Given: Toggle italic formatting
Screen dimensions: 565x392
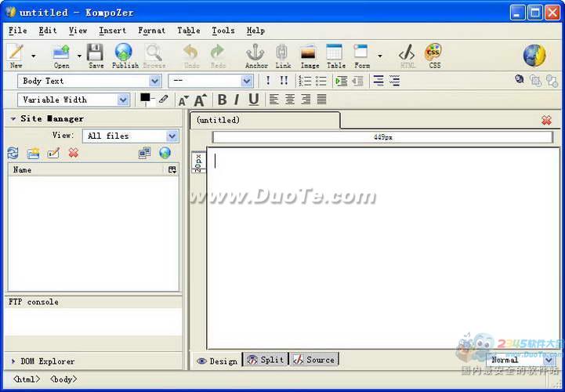Looking at the screenshot, I should tap(237, 100).
